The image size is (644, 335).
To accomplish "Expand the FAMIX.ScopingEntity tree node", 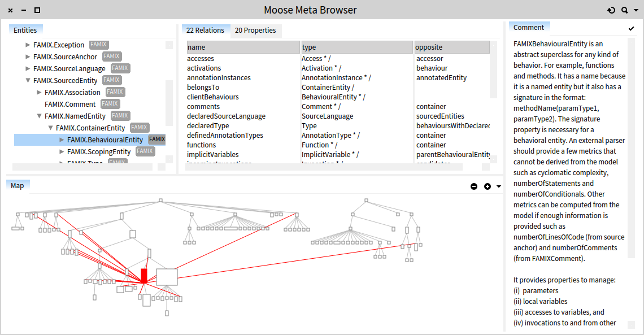I will [x=62, y=152].
